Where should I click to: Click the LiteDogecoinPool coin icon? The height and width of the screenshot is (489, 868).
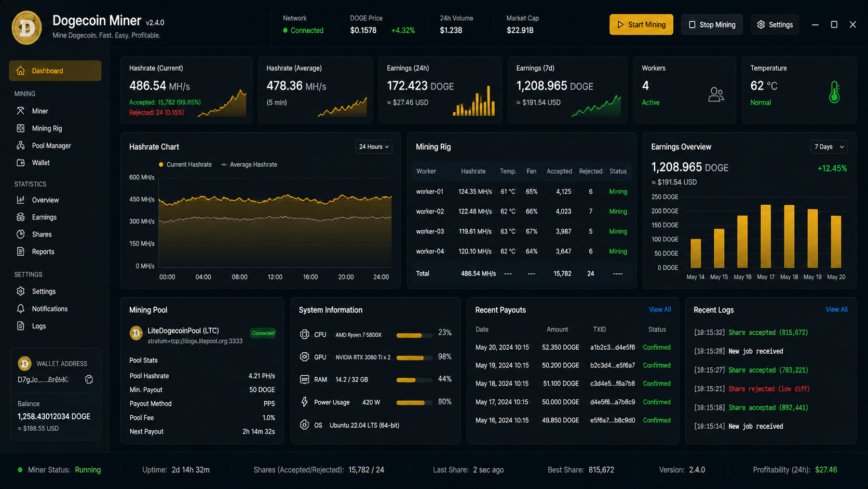[x=136, y=333]
